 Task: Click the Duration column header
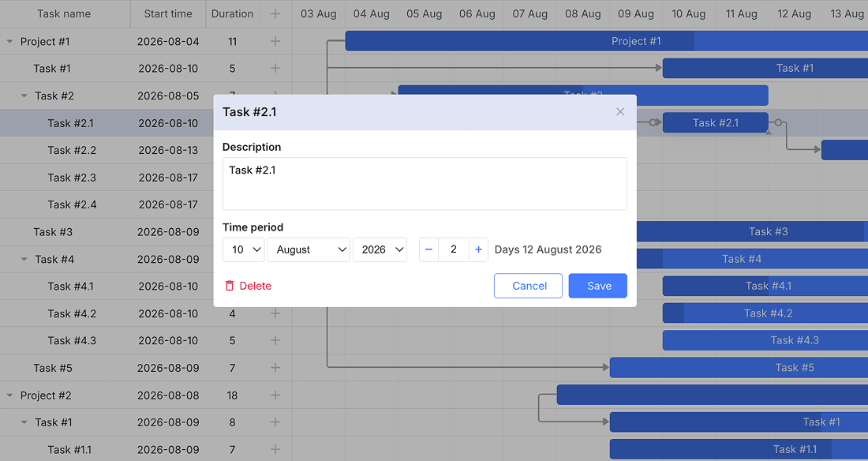pos(232,14)
